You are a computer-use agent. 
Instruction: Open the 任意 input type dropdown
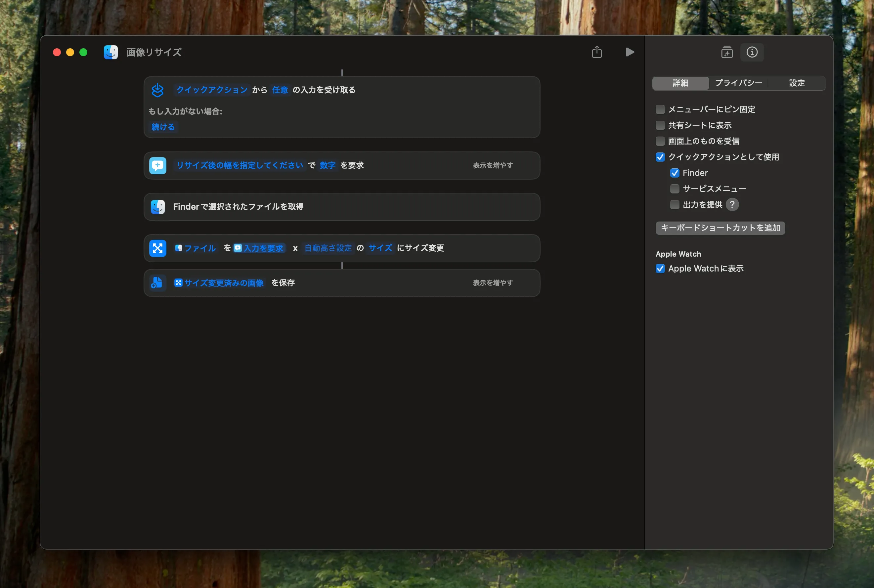pyautogui.click(x=280, y=90)
